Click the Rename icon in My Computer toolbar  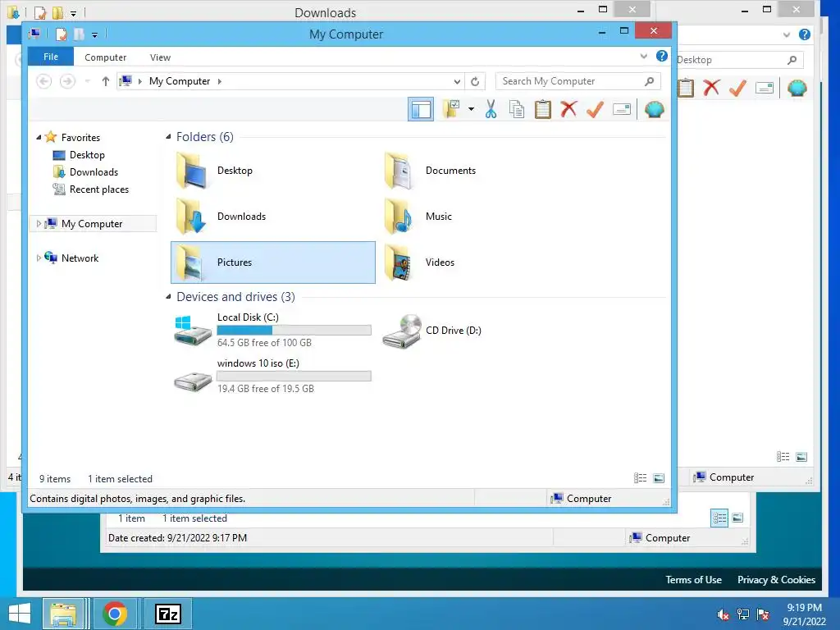click(x=622, y=109)
